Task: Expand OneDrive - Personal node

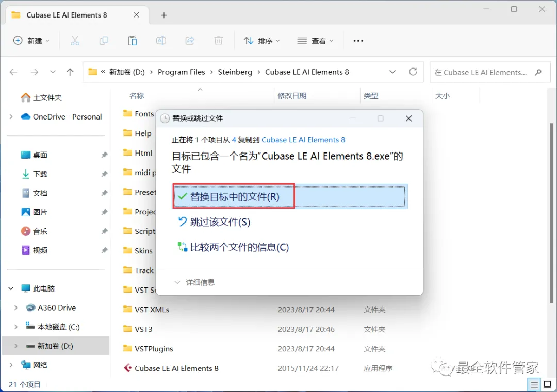Action: pos(11,117)
